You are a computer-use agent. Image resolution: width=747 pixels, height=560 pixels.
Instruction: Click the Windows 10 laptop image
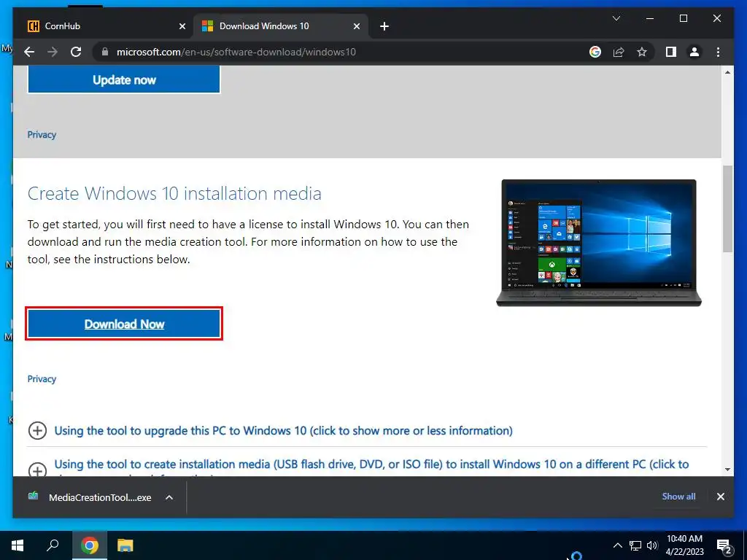(598, 242)
